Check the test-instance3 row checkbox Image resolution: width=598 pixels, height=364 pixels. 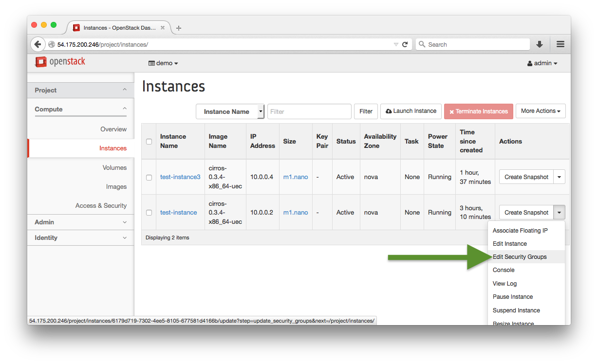(149, 177)
